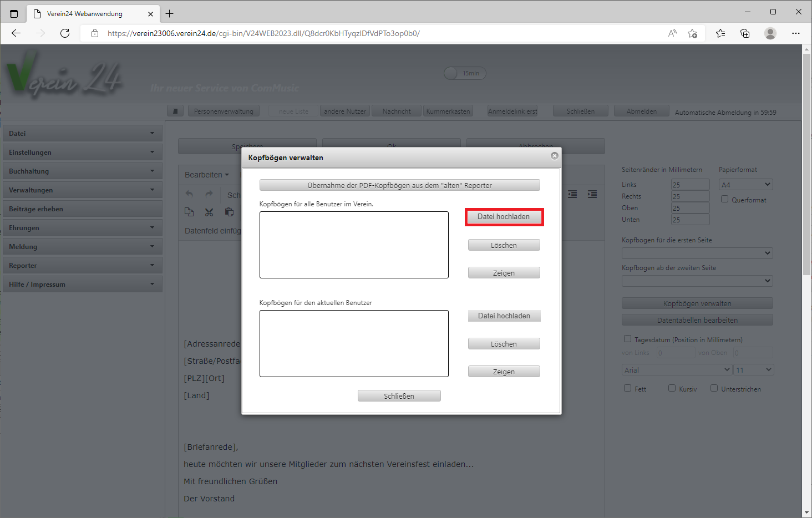Screen dimensions: 812x518
Task: Expand the Reporter sidebar menu
Action: 83,265
